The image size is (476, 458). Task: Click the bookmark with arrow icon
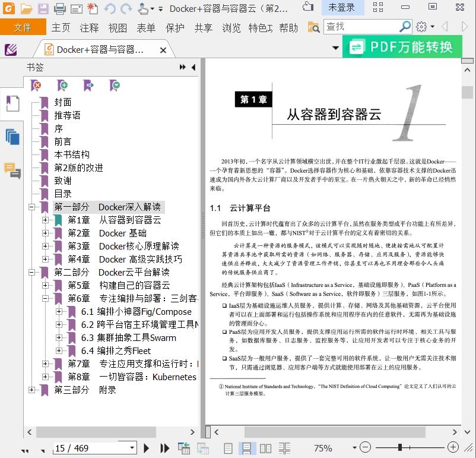[88, 86]
